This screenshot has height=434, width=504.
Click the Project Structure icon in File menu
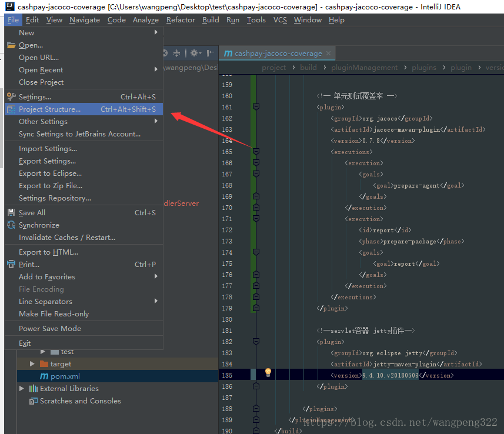pyautogui.click(x=11, y=109)
